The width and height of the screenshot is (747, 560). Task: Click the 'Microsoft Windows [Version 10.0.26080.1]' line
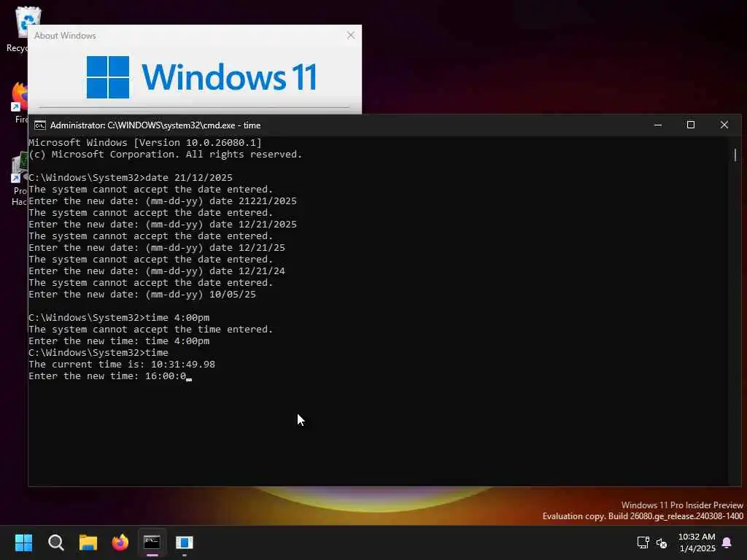pyautogui.click(x=145, y=143)
